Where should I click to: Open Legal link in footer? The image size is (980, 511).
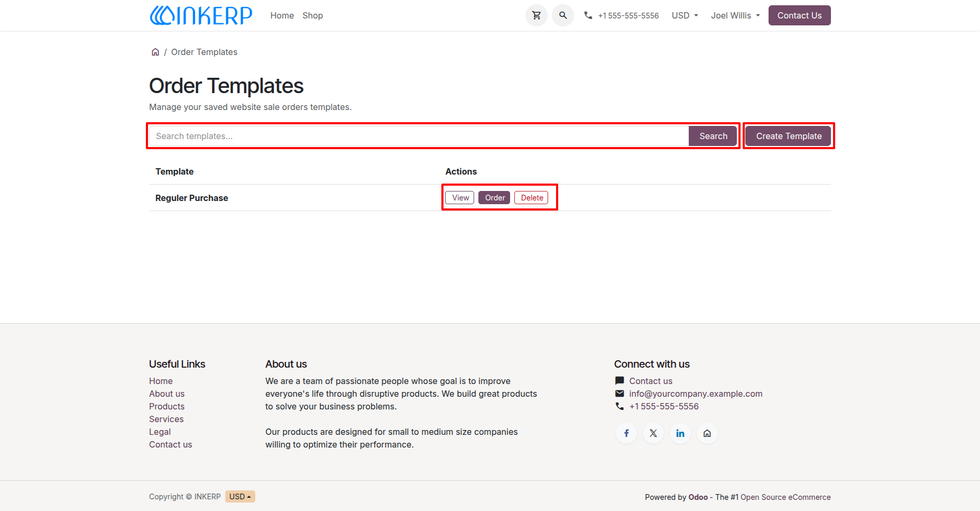coord(160,432)
